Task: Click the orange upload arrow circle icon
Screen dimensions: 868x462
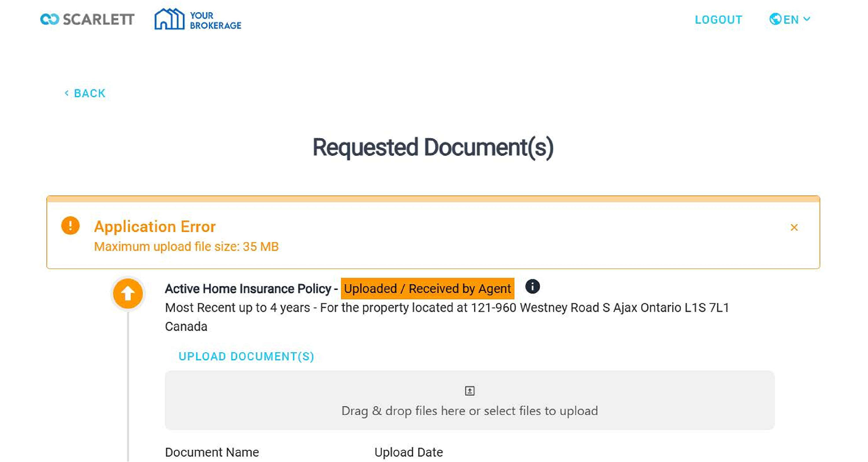Action: [128, 293]
